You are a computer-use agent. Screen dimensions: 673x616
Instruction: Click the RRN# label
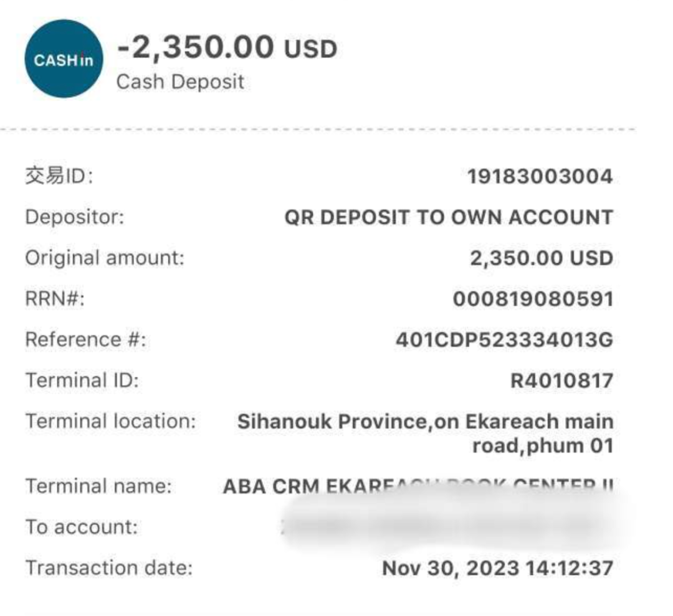tap(55, 299)
